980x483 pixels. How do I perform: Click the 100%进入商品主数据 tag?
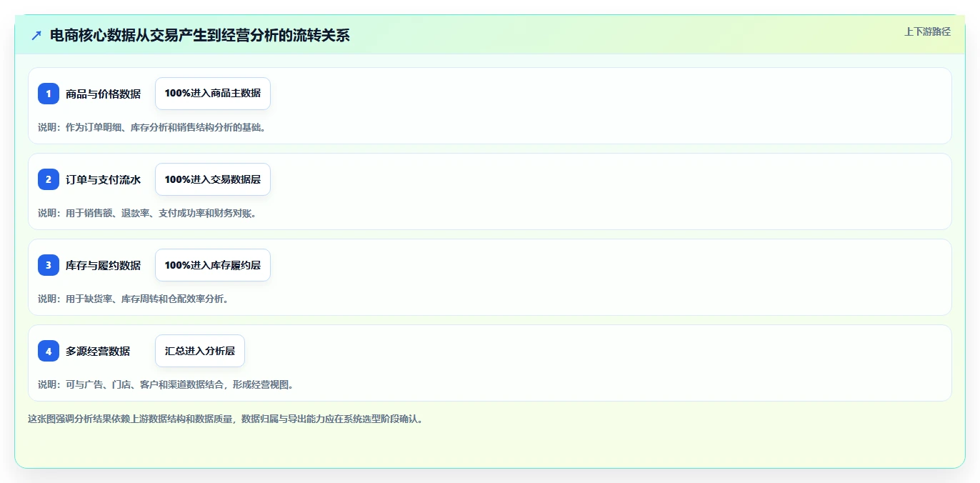click(213, 94)
